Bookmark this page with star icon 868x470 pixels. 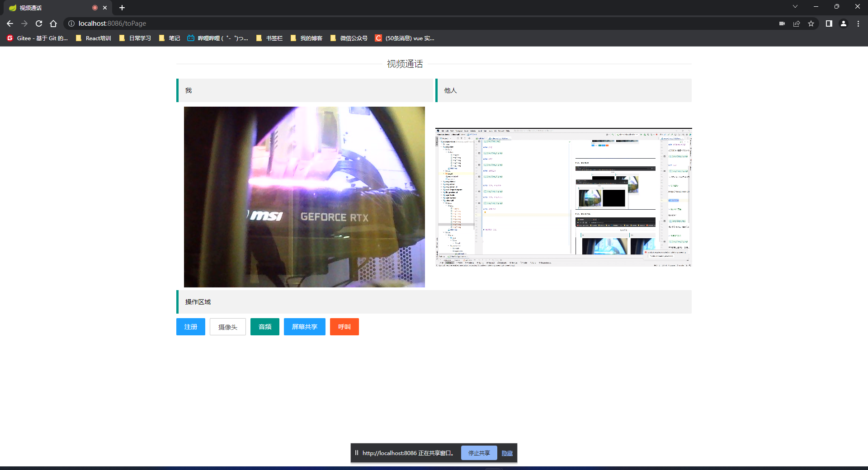811,23
